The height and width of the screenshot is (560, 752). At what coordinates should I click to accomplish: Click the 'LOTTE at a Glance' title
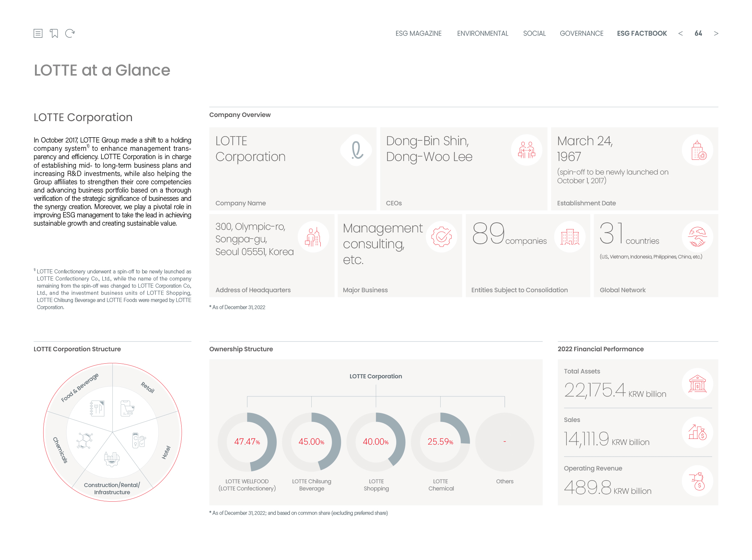point(102,70)
